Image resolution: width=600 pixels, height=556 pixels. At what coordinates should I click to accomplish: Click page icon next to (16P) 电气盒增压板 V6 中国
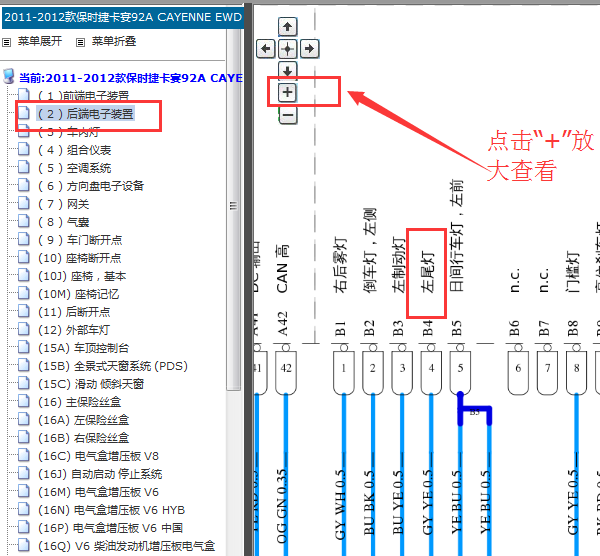coord(24,526)
